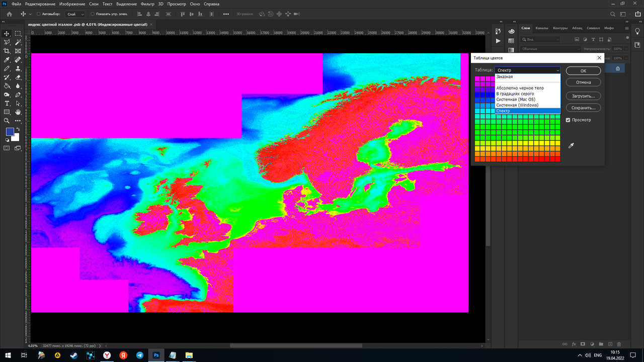Expand the layer filter Вид dropdown
The width and height of the screenshot is (644, 362).
tap(540, 39)
